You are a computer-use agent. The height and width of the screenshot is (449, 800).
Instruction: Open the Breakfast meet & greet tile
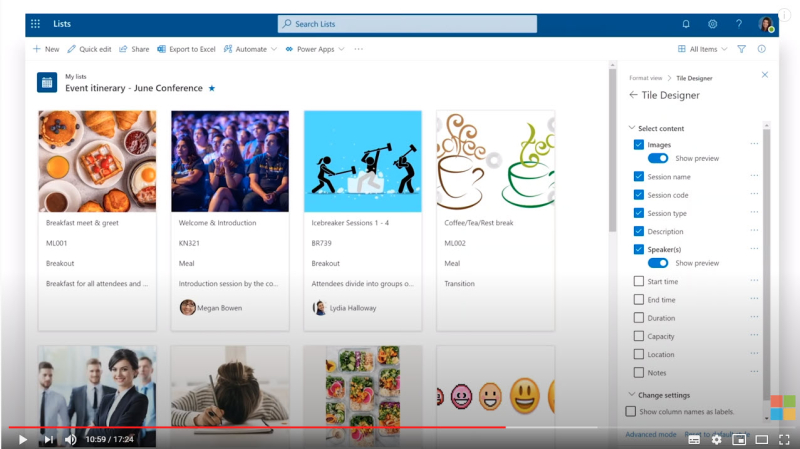click(x=97, y=221)
